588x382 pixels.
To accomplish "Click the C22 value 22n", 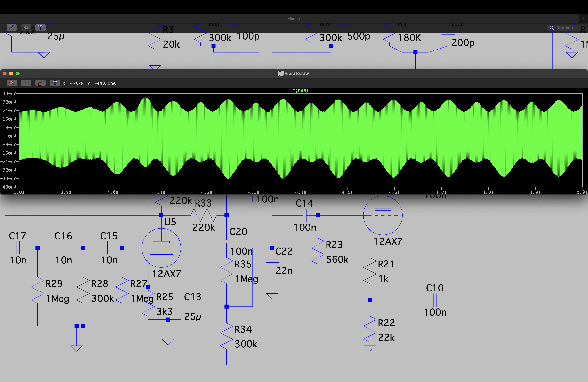I will [284, 271].
